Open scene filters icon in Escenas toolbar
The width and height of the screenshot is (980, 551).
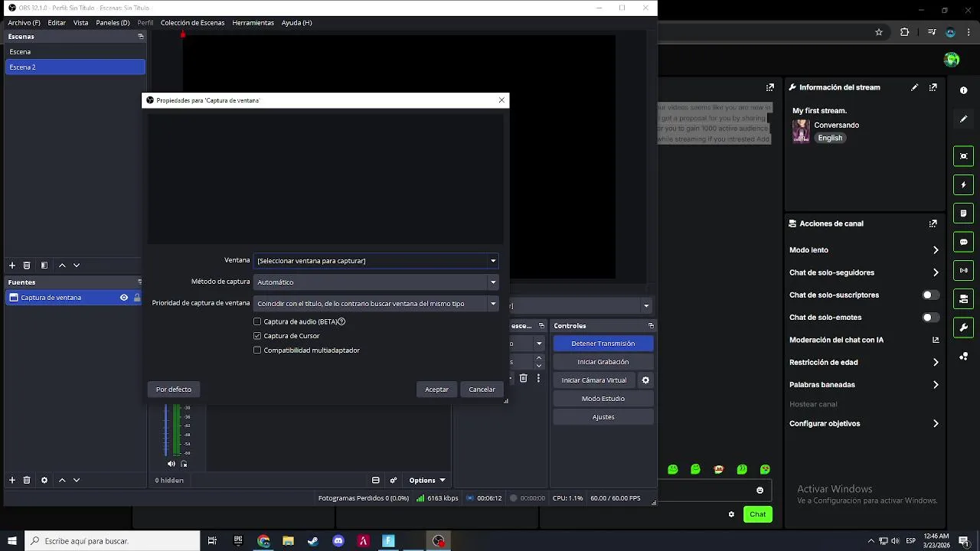click(44, 266)
